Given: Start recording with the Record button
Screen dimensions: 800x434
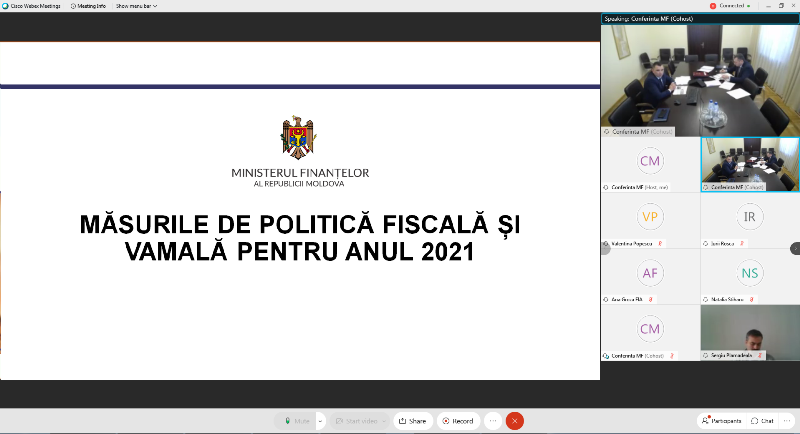Looking at the screenshot, I should (x=458, y=421).
